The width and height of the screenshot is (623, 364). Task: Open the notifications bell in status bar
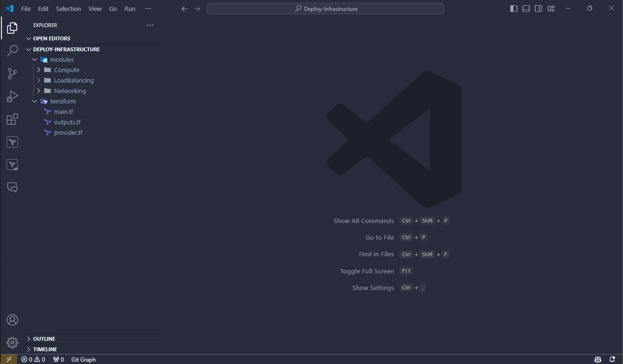613,359
